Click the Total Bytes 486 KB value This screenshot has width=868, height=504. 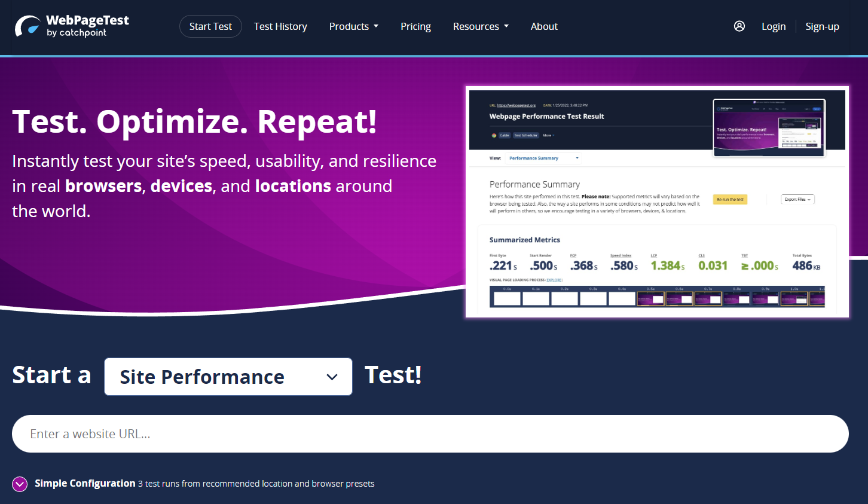[806, 266]
